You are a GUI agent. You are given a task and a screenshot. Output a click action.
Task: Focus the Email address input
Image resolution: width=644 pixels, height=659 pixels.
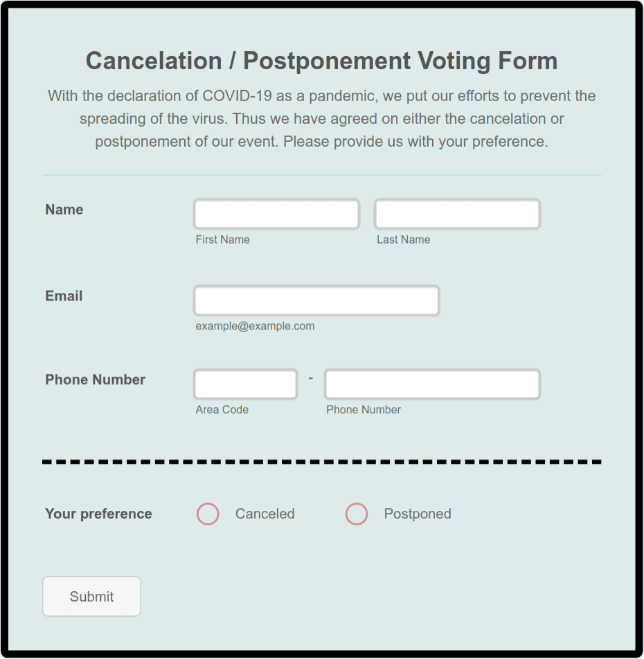tap(316, 300)
